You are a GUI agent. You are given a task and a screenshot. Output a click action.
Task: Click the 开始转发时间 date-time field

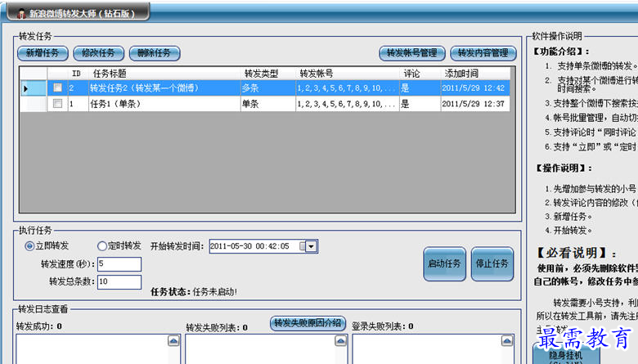point(263,246)
